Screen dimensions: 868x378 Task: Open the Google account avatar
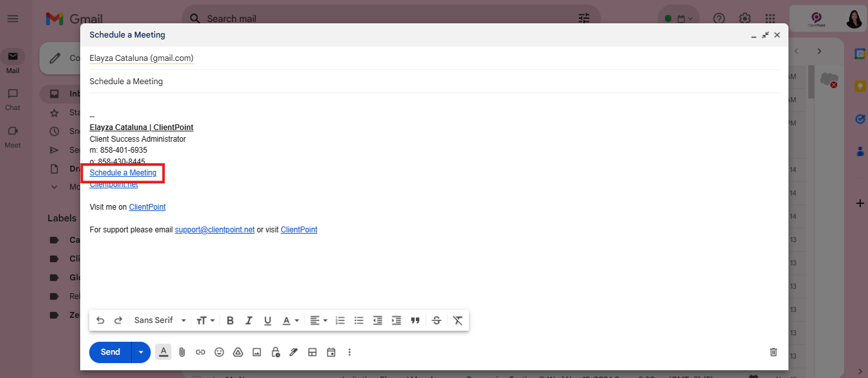click(x=854, y=19)
